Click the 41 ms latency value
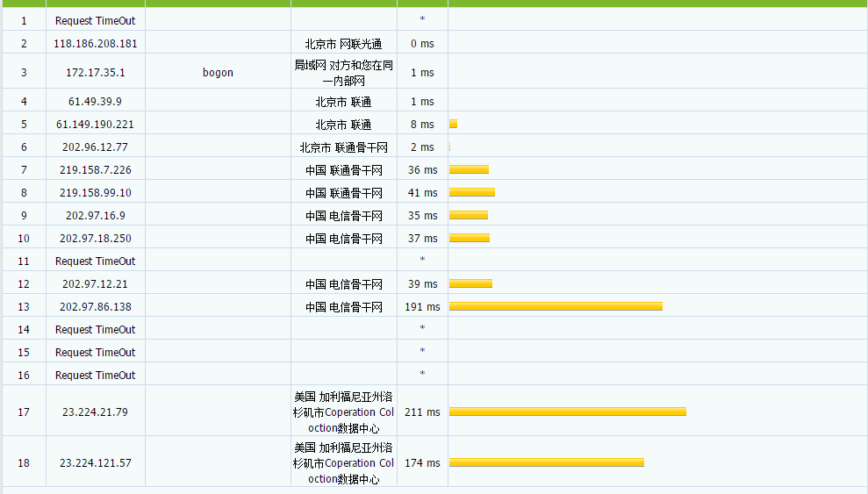Viewport: 868px width, 494px height. pyautogui.click(x=422, y=192)
